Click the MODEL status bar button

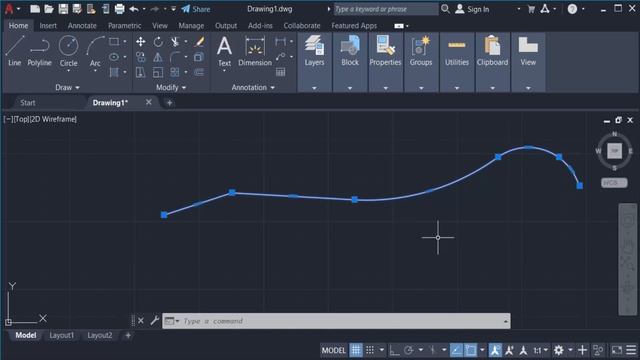(x=333, y=350)
